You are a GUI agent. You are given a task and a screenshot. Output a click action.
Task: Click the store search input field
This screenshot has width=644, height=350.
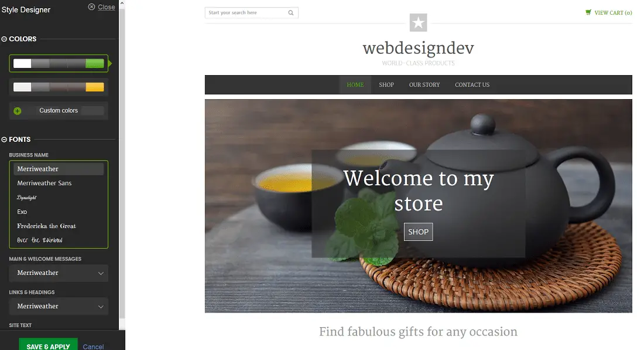click(x=246, y=13)
